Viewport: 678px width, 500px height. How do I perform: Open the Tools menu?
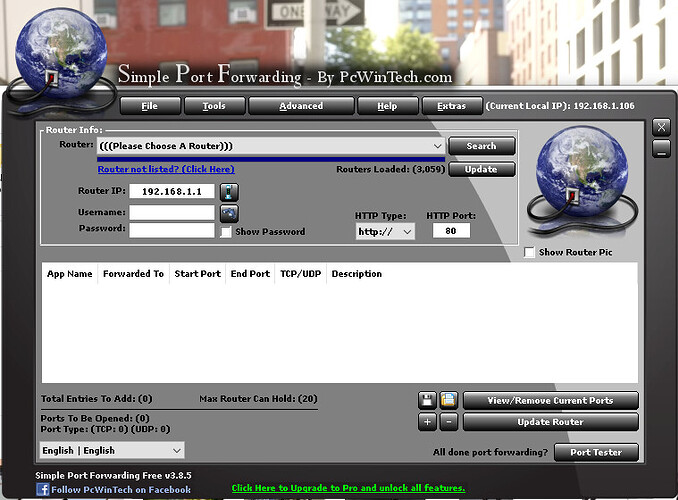pyautogui.click(x=214, y=106)
